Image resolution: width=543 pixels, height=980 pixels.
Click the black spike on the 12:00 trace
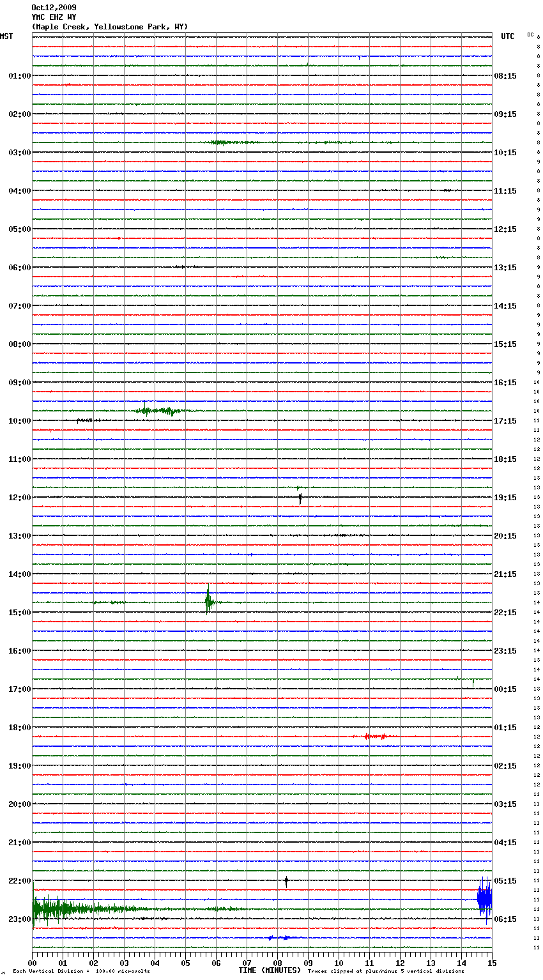300,498
